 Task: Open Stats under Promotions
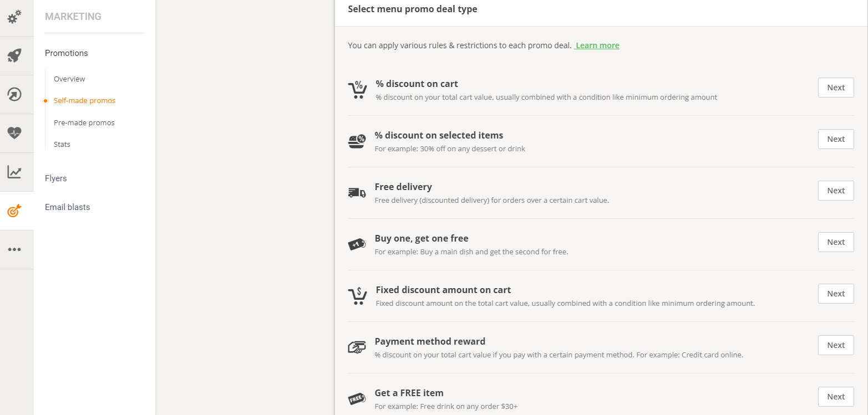click(62, 144)
